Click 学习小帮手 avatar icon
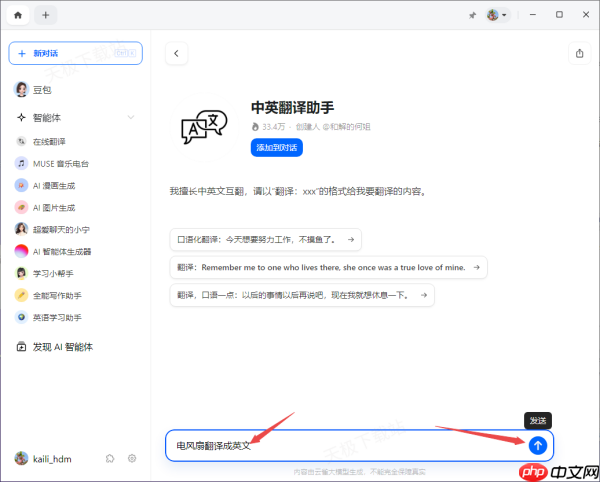The width and height of the screenshot is (600, 482). [21, 274]
